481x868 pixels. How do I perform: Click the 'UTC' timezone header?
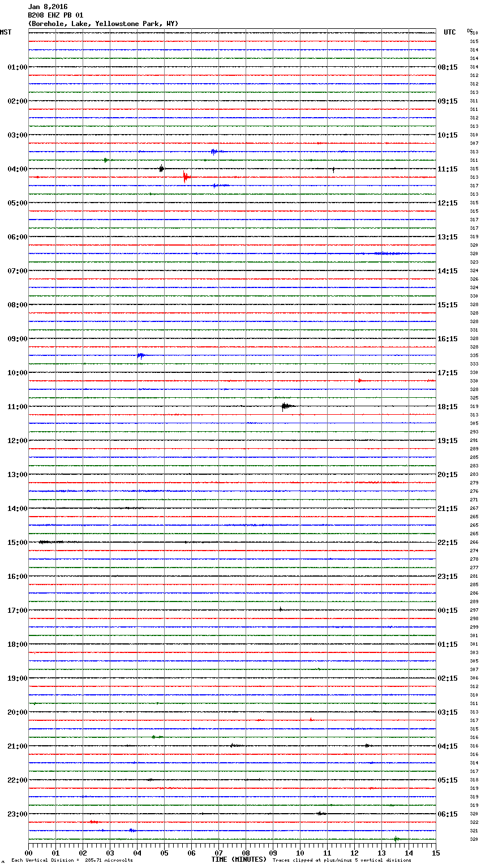pos(450,32)
